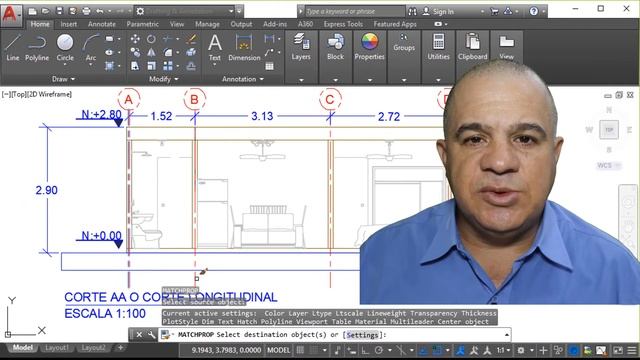Open the customize command line wrench icon
This screenshot has height=360, width=640.
pyautogui.click(x=151, y=335)
